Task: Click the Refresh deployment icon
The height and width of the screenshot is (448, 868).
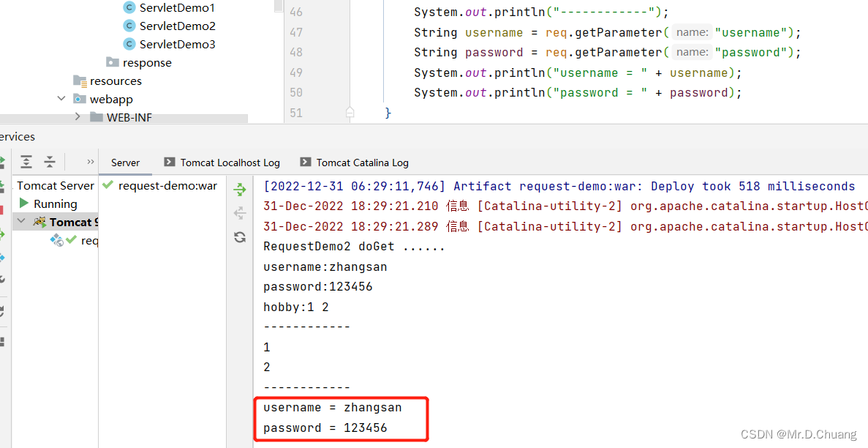Action: 240,236
